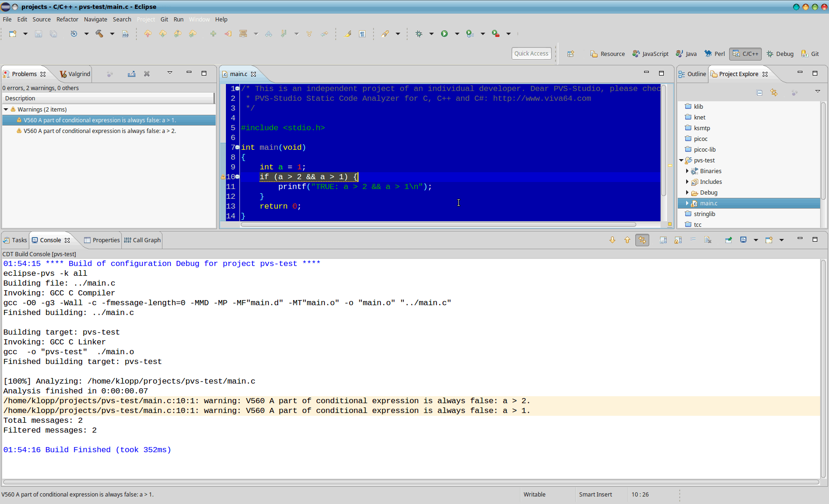Screen dimensions: 829x504
Task: Open the Problems view menu triangle
Action: [170, 73]
